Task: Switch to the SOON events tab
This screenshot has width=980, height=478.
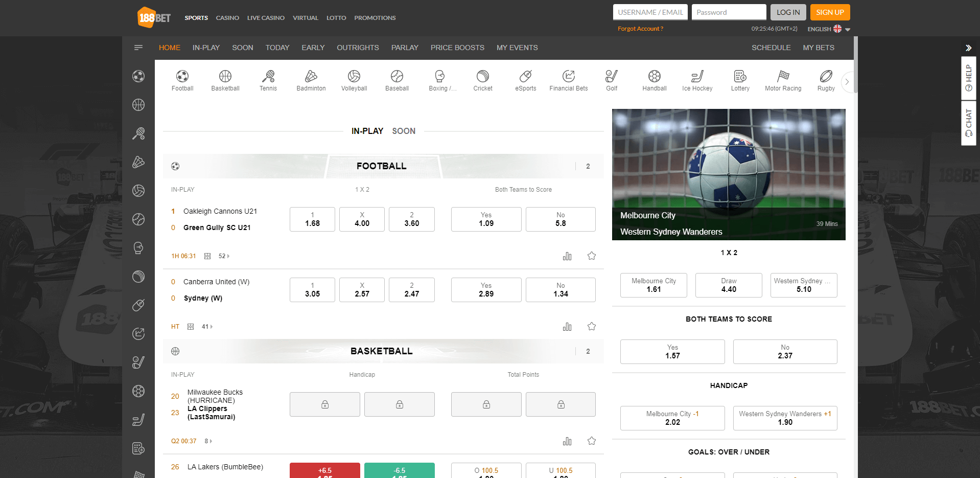Action: click(404, 131)
